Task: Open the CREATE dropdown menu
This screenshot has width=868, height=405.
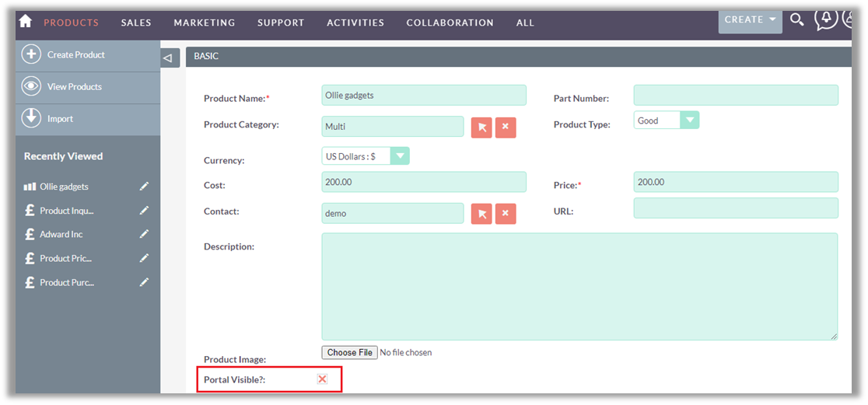Action: (750, 20)
